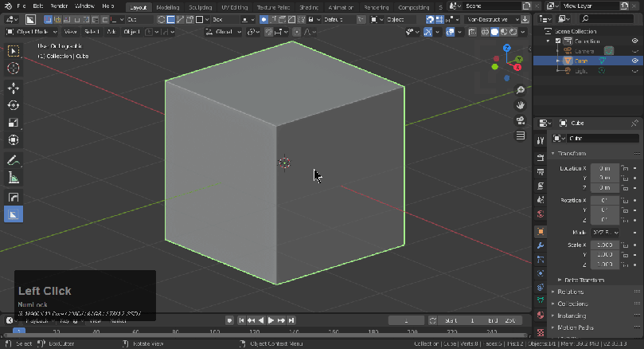The height and width of the screenshot is (349, 644).
Task: Select the Scale tool in the left toolbar
Action: [14, 123]
